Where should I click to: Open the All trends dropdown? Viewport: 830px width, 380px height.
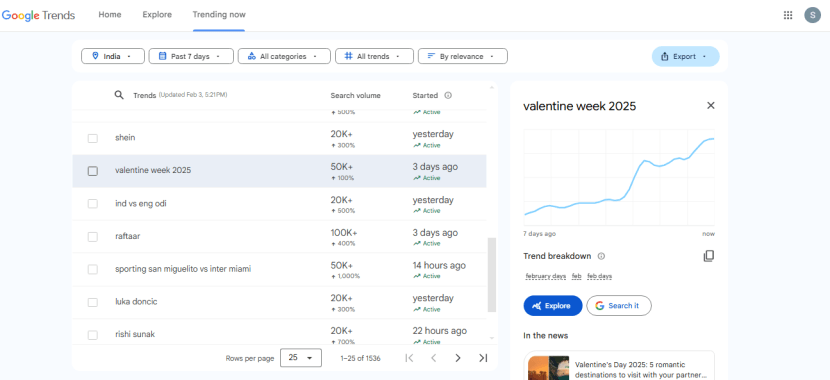374,56
